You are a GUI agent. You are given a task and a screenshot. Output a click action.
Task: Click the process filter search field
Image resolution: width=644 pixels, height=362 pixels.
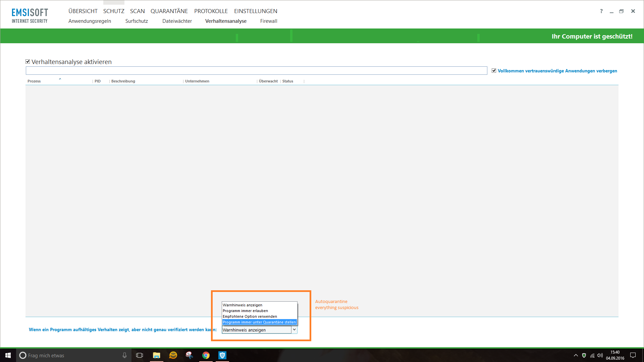click(x=256, y=71)
